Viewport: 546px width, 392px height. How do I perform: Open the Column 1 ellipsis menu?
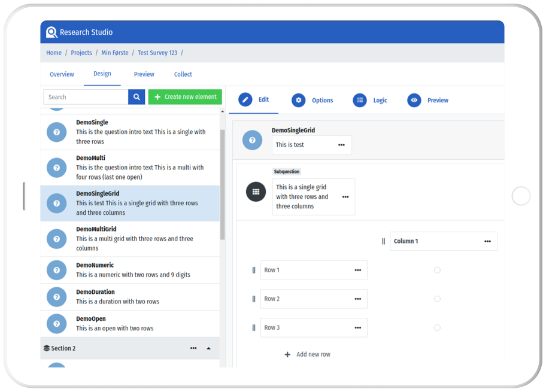pyautogui.click(x=487, y=241)
